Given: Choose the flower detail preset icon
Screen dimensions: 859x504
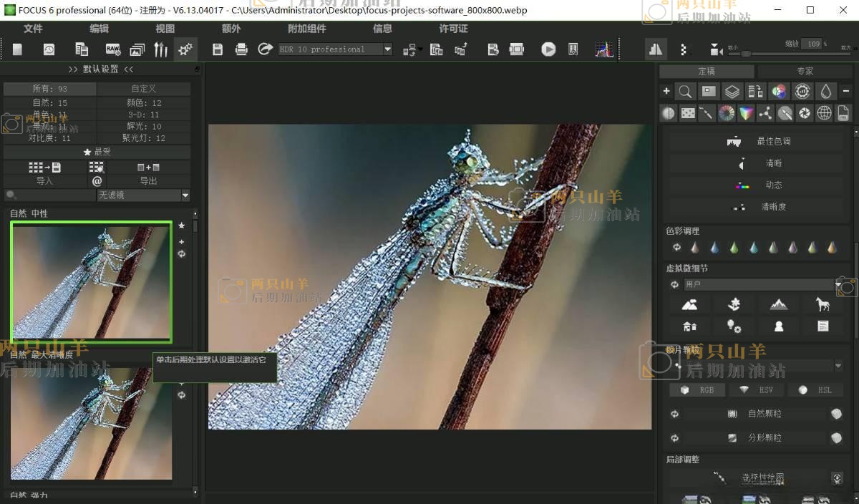Looking at the screenshot, I should (734, 305).
